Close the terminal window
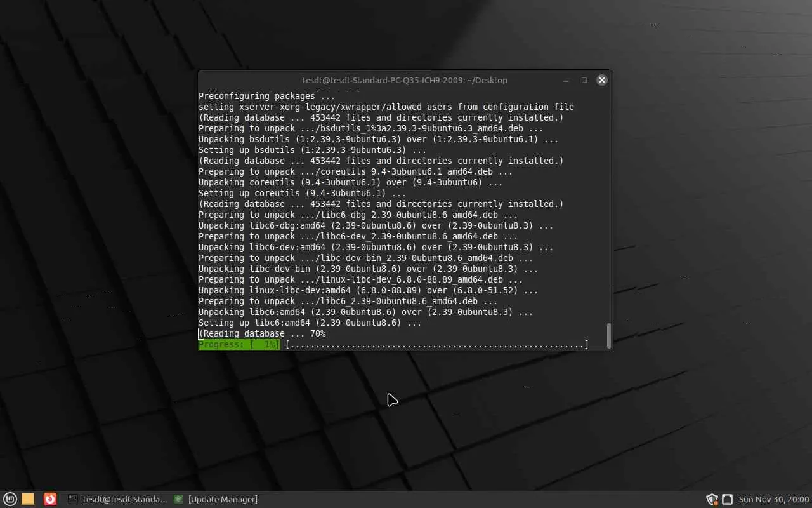Screen dimensions: 812x508 tap(602, 80)
